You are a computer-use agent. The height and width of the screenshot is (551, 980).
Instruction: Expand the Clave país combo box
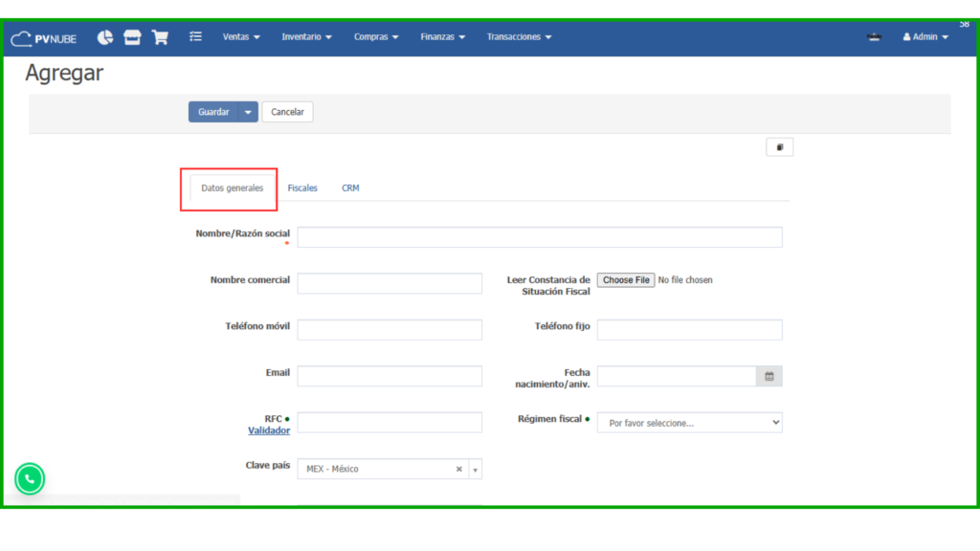(476, 469)
